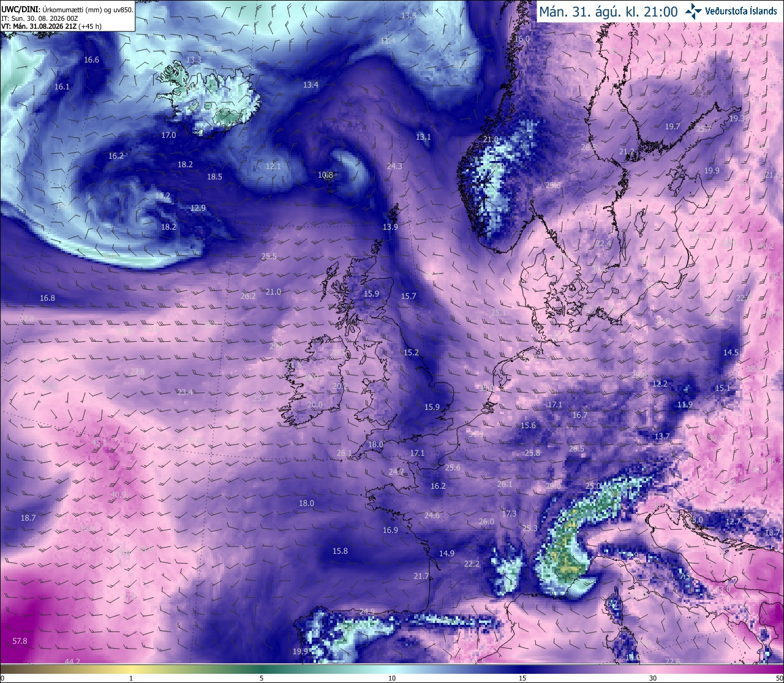This screenshot has height=683, width=784.
Task: Click the pink scale section at 30
Action: [x=653, y=670]
